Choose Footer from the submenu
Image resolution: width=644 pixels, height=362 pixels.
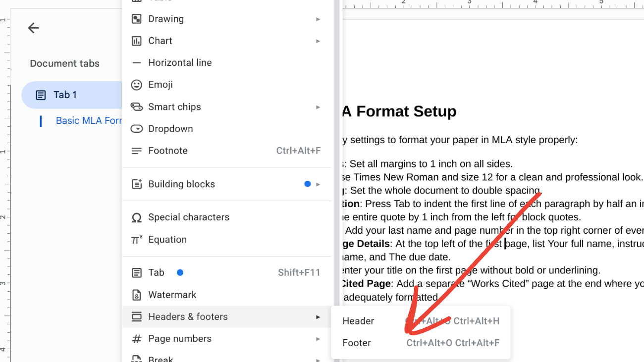click(x=356, y=343)
